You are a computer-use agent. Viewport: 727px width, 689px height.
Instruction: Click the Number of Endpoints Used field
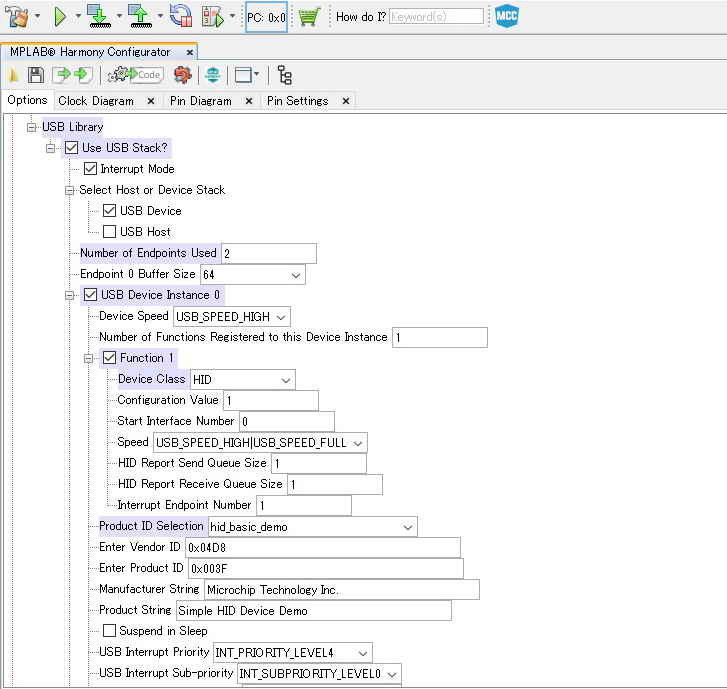click(x=269, y=254)
